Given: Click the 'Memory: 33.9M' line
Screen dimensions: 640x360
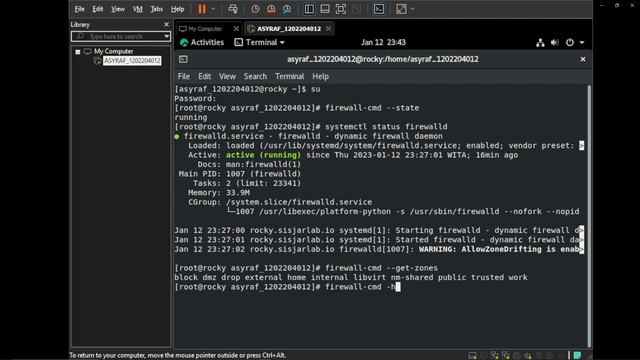Looking at the screenshot, I should tap(219, 193).
